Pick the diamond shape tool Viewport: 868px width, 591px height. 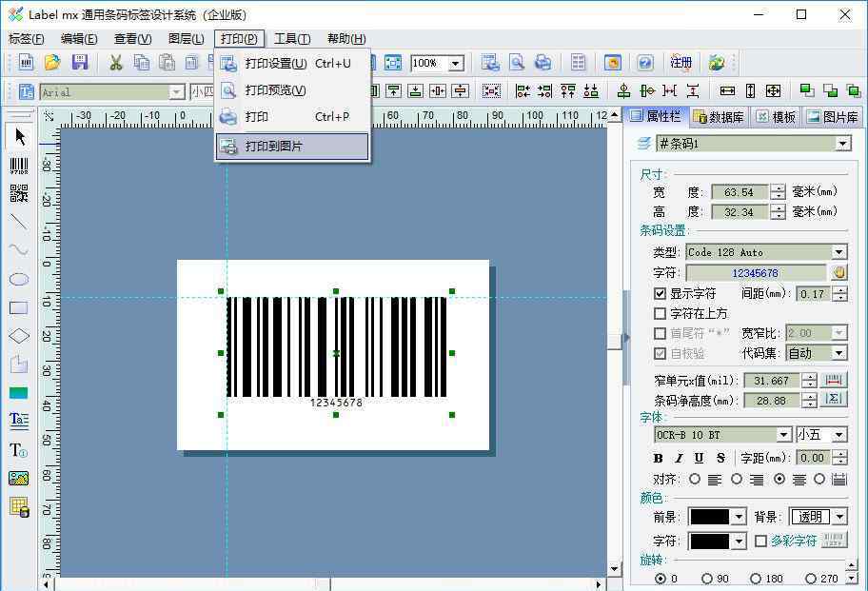click(x=19, y=336)
